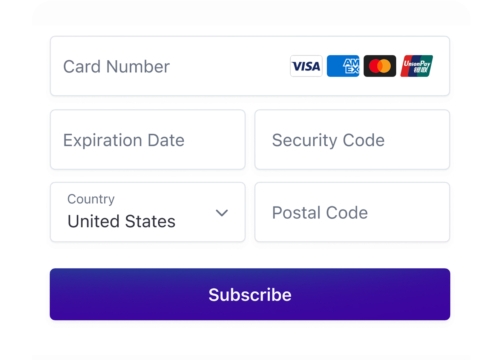Click the American Express card logo
The width and height of the screenshot is (500, 360).
point(343,66)
